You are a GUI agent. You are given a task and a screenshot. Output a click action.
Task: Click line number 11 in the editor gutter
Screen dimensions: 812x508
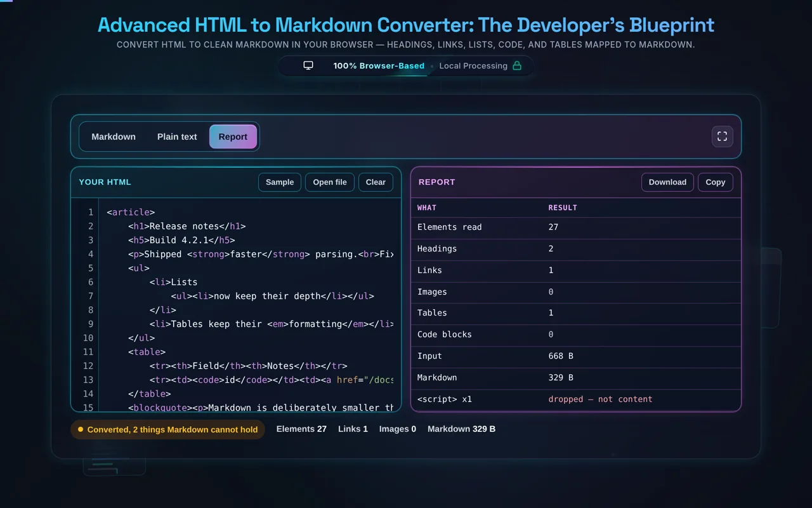(x=88, y=352)
